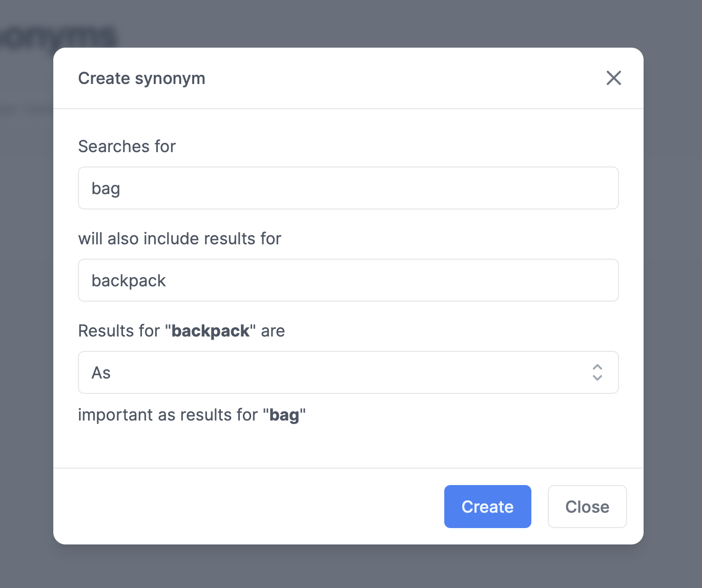Click the "important as results for" text

[x=168, y=415]
